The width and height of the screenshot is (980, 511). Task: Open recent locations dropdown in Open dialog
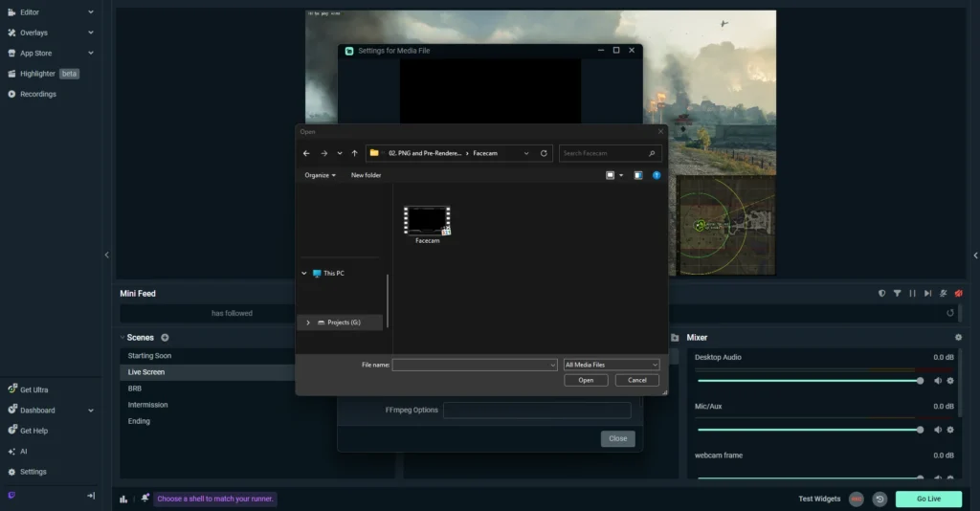coord(340,153)
